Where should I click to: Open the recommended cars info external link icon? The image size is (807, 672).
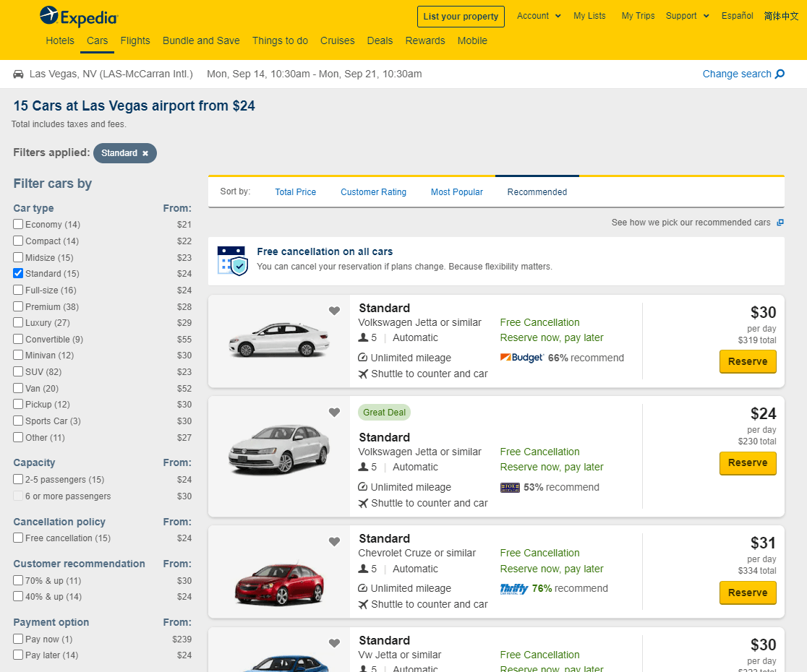pyautogui.click(x=780, y=222)
